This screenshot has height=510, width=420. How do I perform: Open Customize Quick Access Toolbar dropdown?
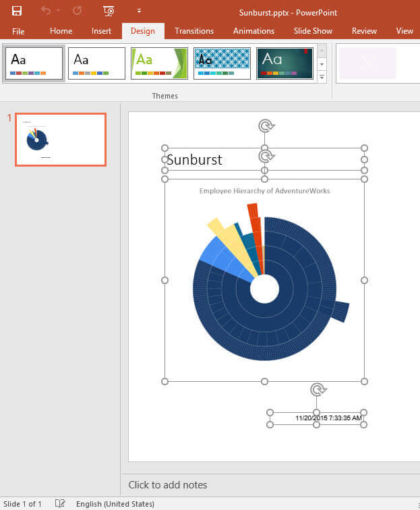point(139,11)
